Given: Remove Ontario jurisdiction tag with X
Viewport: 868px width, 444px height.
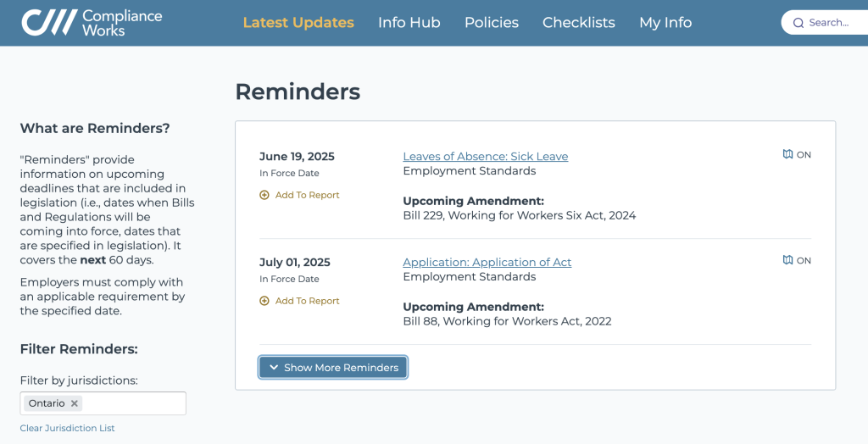Looking at the screenshot, I should pyautogui.click(x=75, y=403).
